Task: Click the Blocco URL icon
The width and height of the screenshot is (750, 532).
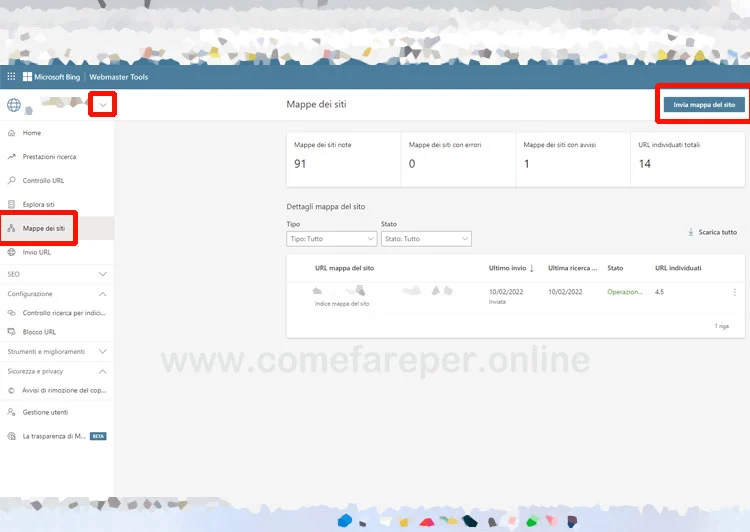Action: (11, 332)
